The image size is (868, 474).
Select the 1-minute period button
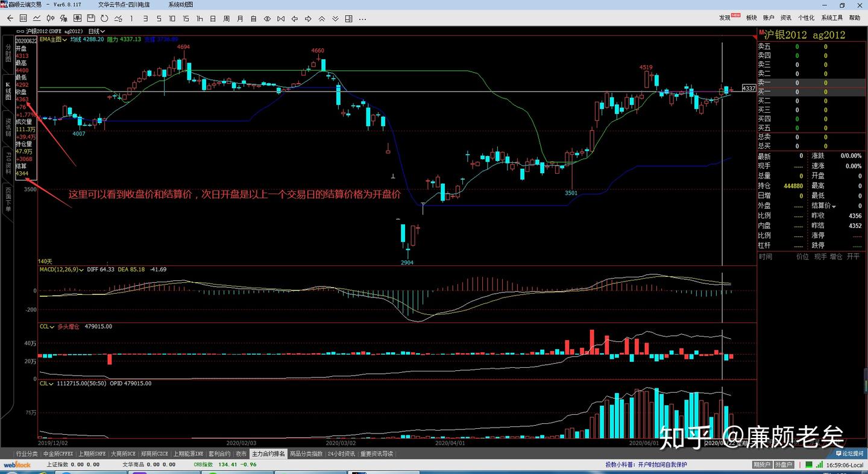click(131, 19)
